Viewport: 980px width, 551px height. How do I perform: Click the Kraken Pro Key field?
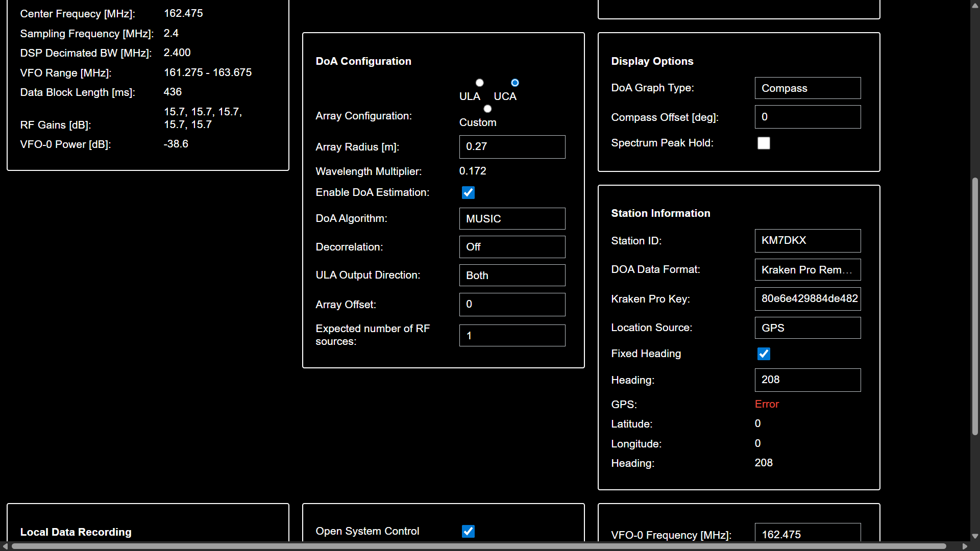click(x=807, y=299)
